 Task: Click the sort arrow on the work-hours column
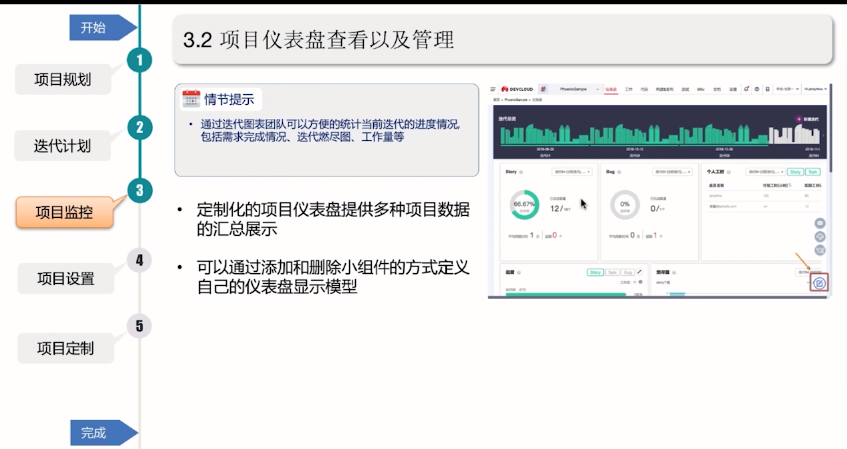(791, 185)
